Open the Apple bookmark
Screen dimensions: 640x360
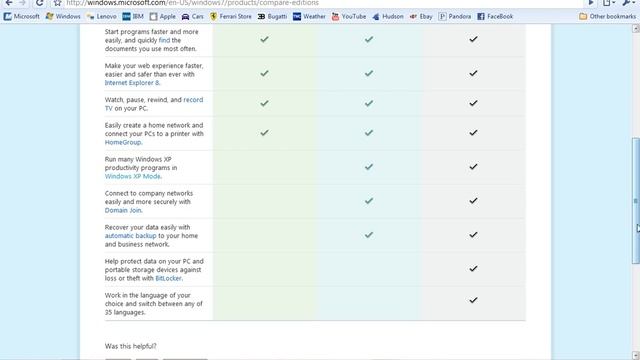[x=162, y=16]
